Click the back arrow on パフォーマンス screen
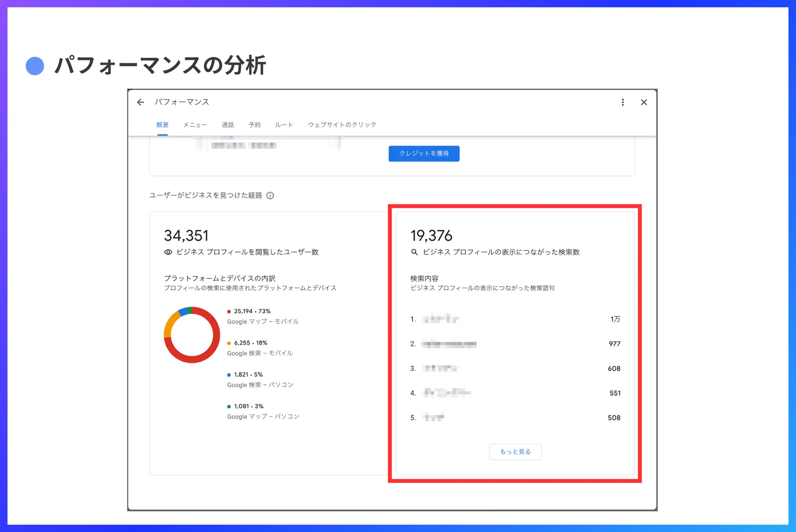Screen dimensions: 796x532 click(140, 102)
